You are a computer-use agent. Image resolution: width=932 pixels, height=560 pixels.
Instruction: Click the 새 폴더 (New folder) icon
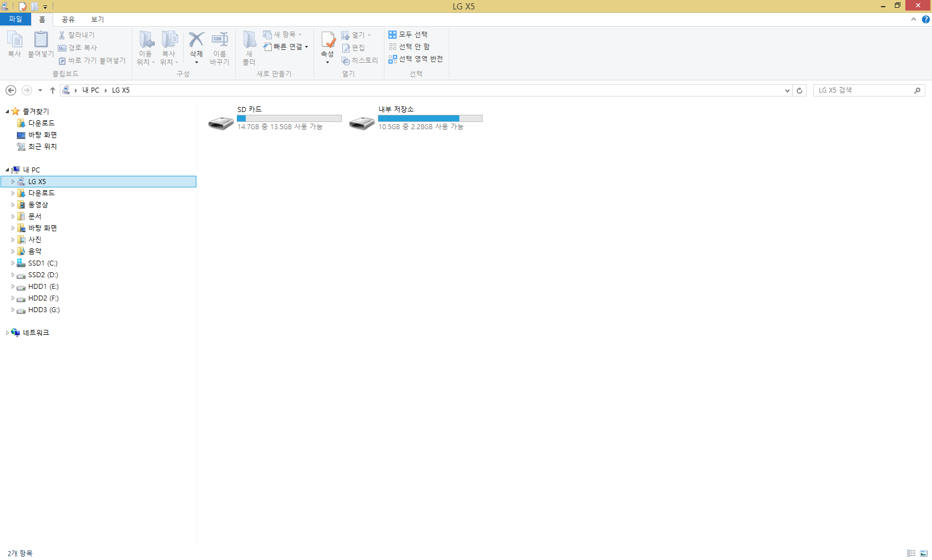pyautogui.click(x=249, y=40)
